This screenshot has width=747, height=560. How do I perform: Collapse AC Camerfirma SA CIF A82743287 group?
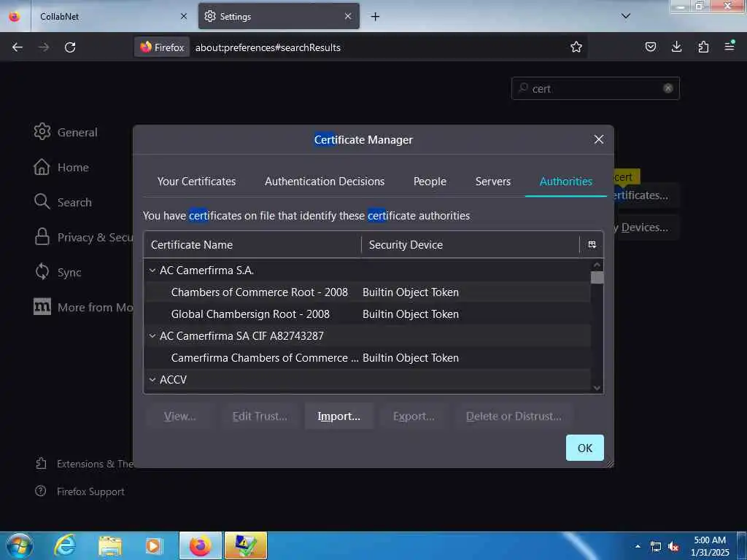[152, 336]
